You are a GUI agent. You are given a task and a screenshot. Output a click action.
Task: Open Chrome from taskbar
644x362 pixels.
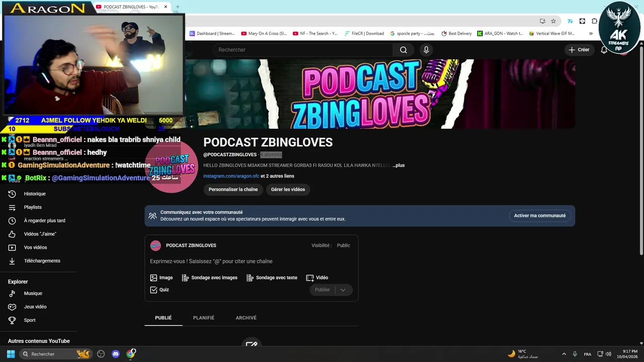coord(131,354)
